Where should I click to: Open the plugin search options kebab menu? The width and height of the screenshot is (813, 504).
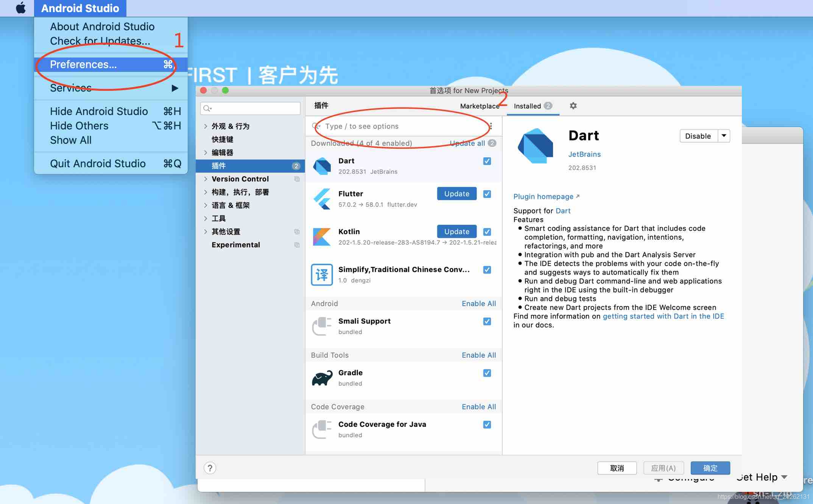[491, 126]
